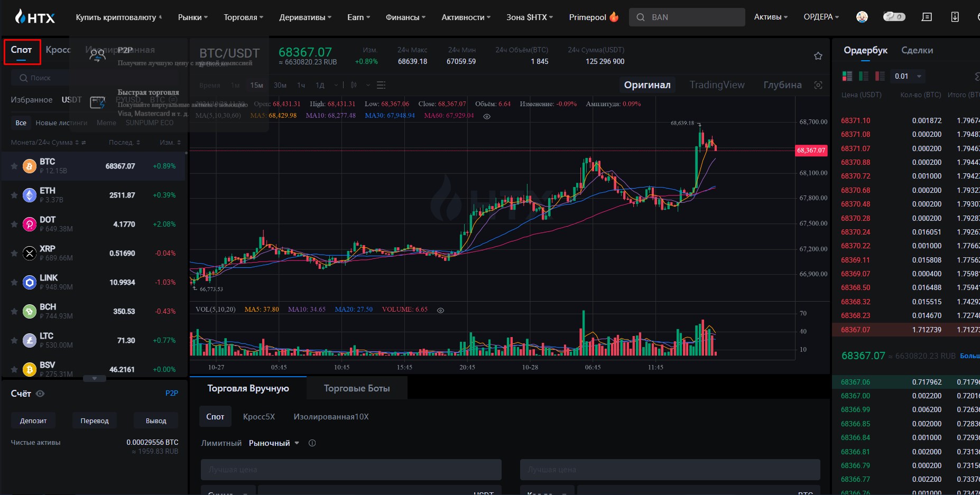Click the swap icon next to Монета/24ч Сумма
The height and width of the screenshot is (495, 980).
(x=84, y=143)
